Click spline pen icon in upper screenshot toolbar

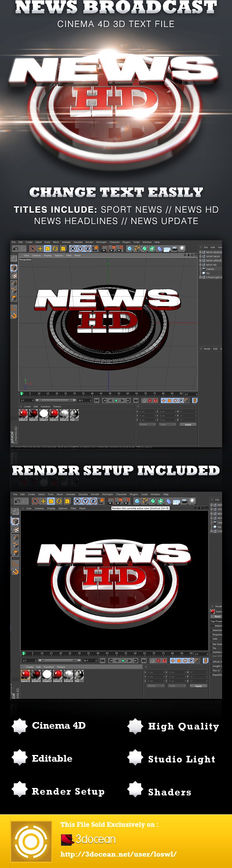click(137, 248)
